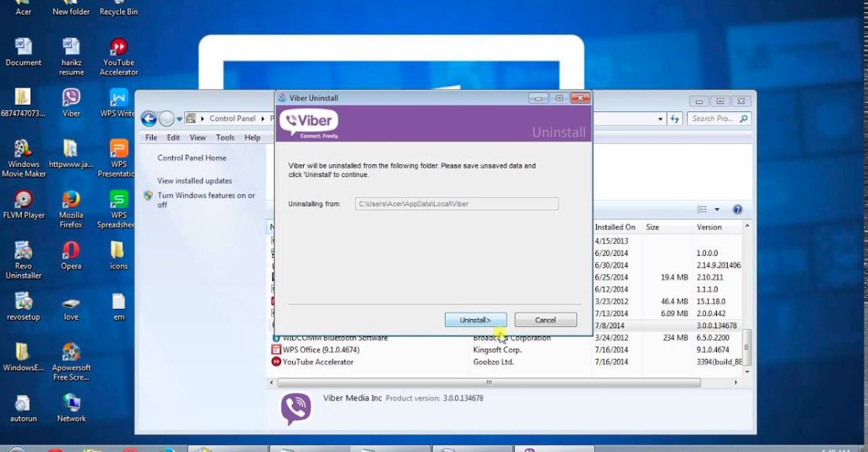Viewport: 868px width, 452px height.
Task: Refresh the Control Panel address bar
Action: coord(675,119)
